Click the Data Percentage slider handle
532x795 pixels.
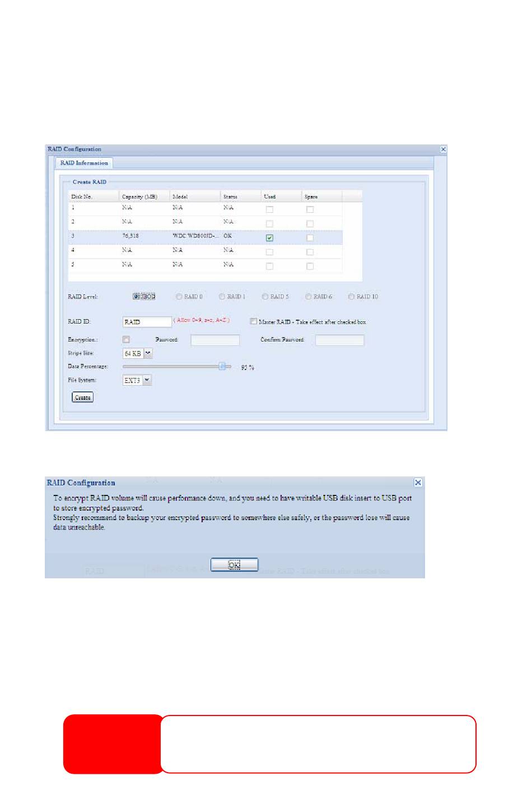222,366
